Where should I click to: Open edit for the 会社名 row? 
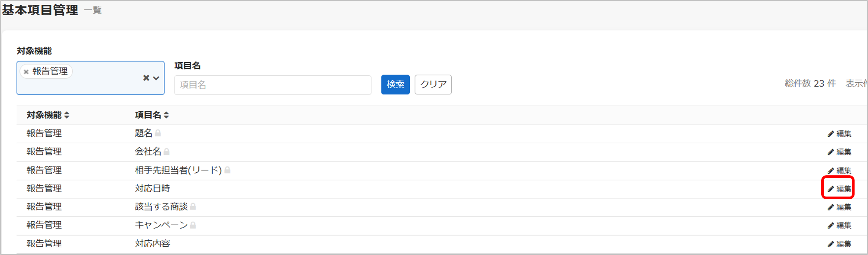point(839,152)
